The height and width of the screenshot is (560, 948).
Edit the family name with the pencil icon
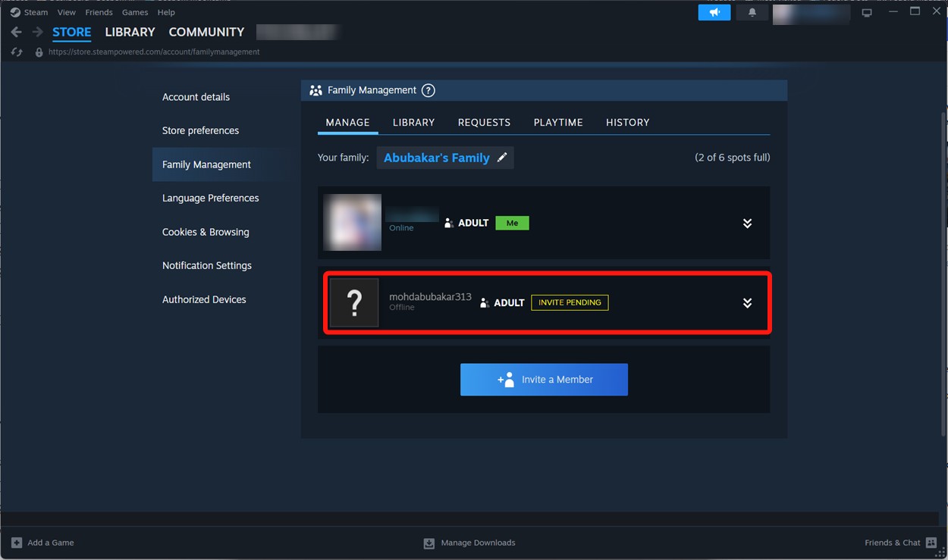pos(502,158)
